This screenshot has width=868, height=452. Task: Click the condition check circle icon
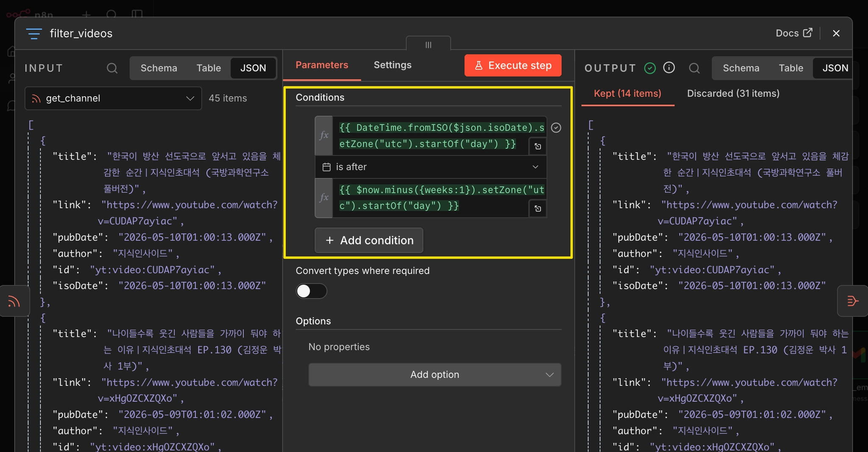coord(556,128)
